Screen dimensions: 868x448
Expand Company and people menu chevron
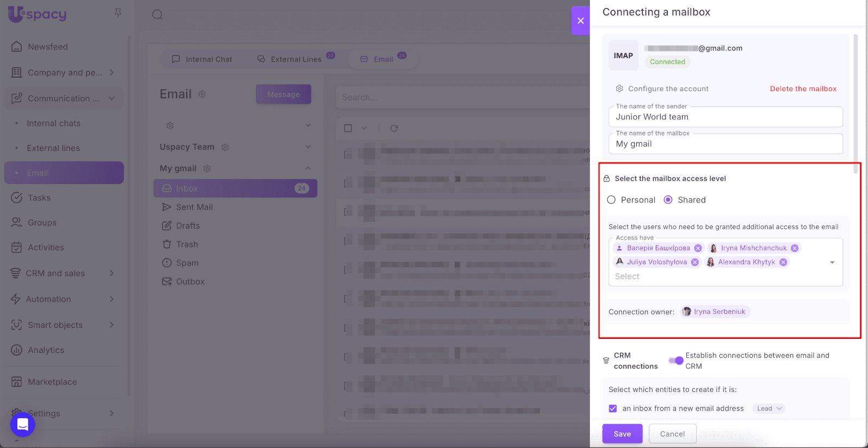(x=112, y=73)
